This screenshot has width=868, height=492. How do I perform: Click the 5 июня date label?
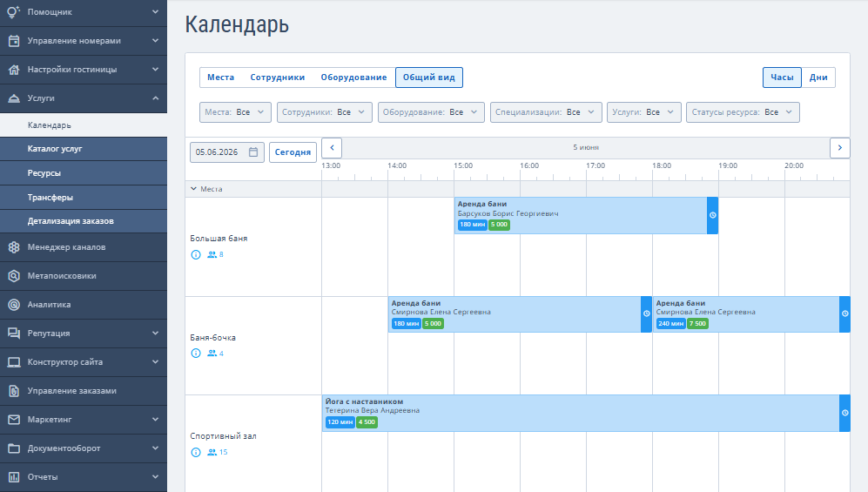[586, 148]
